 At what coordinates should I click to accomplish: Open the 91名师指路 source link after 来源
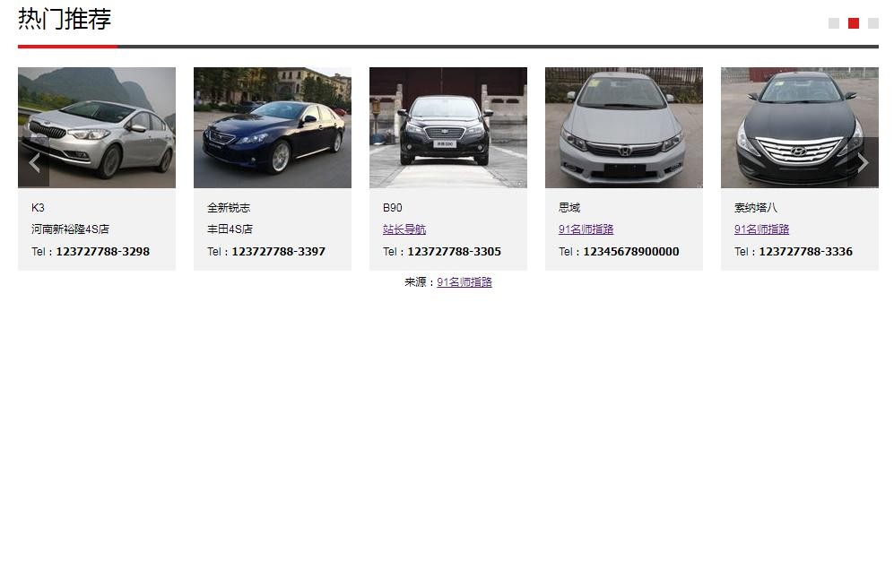pyautogui.click(x=464, y=282)
